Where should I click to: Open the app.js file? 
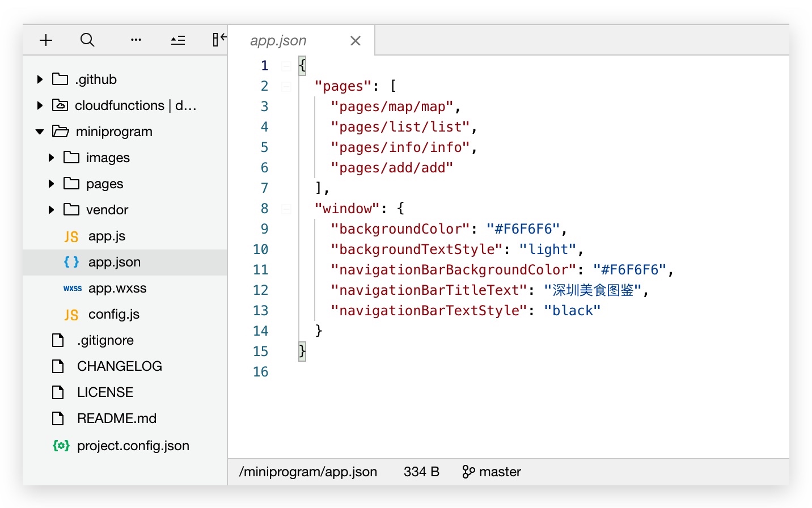[x=107, y=236]
